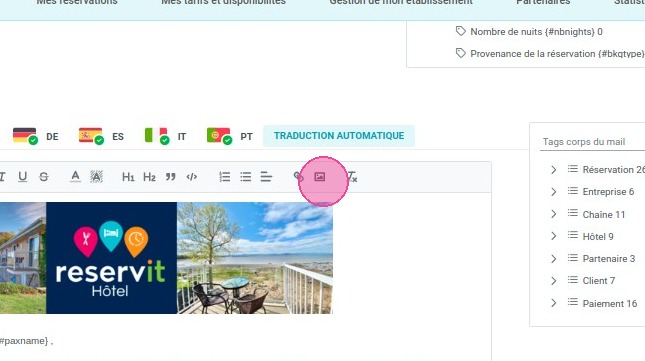This screenshot has height=361, width=645.
Task: Expand the Paiement 16 tag group
Action: (x=554, y=303)
